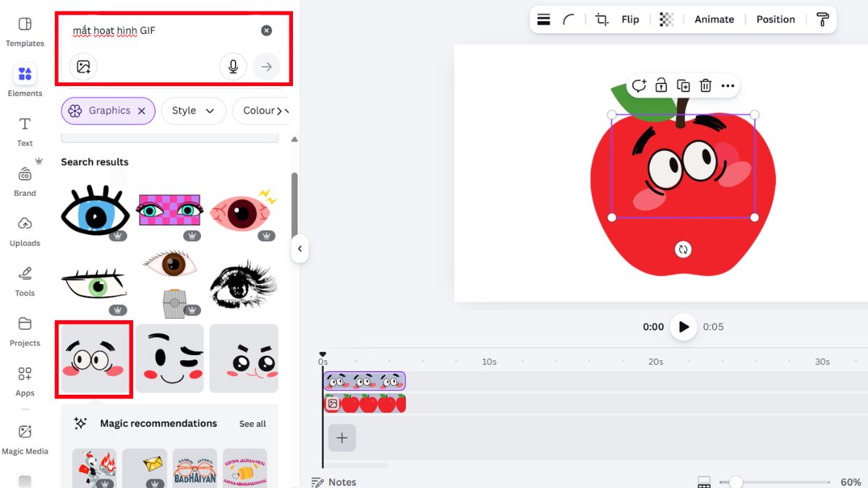Open more options ellipsis on element toolbar

tap(728, 86)
